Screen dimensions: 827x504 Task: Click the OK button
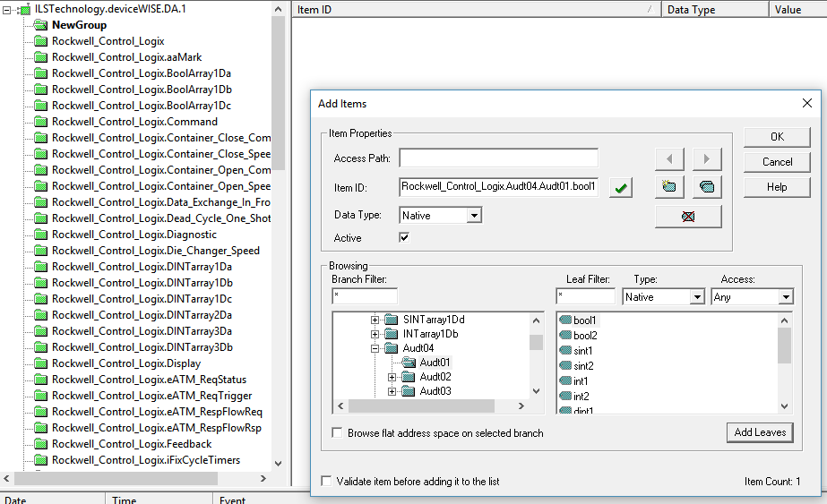[777, 137]
